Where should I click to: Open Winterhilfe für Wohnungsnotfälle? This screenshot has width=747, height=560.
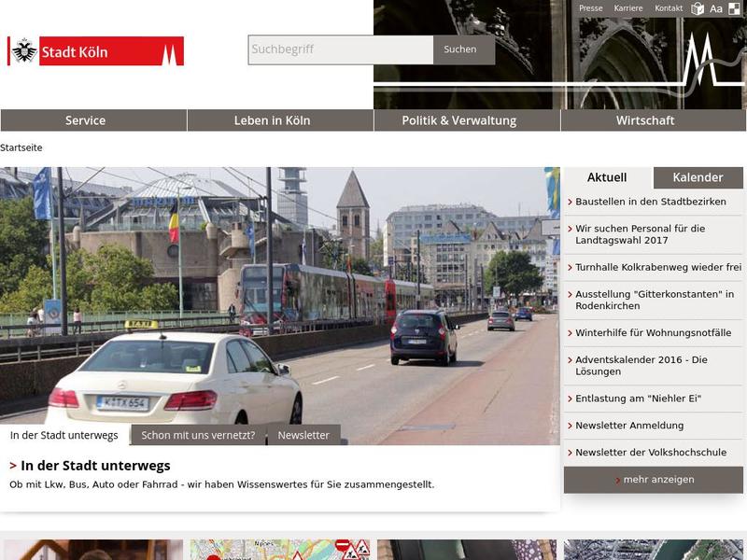pos(654,333)
